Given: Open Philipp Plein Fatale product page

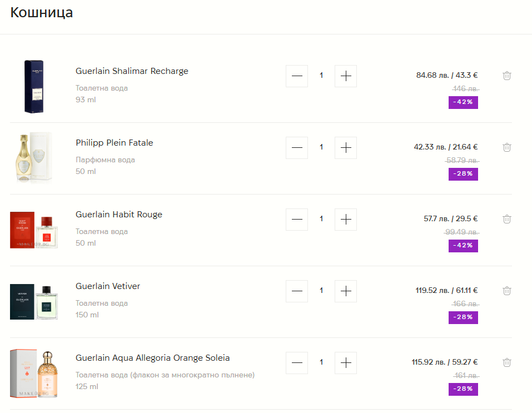Looking at the screenshot, I should pyautogui.click(x=114, y=143).
